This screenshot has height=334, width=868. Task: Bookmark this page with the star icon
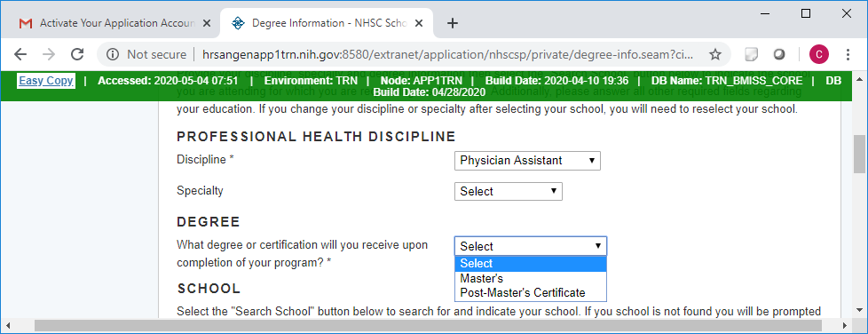[715, 54]
